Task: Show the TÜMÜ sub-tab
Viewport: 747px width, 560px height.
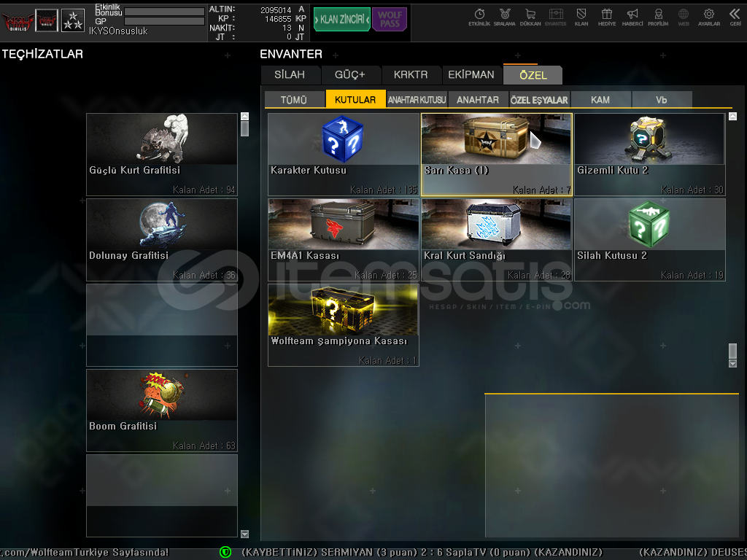Action: tap(294, 99)
